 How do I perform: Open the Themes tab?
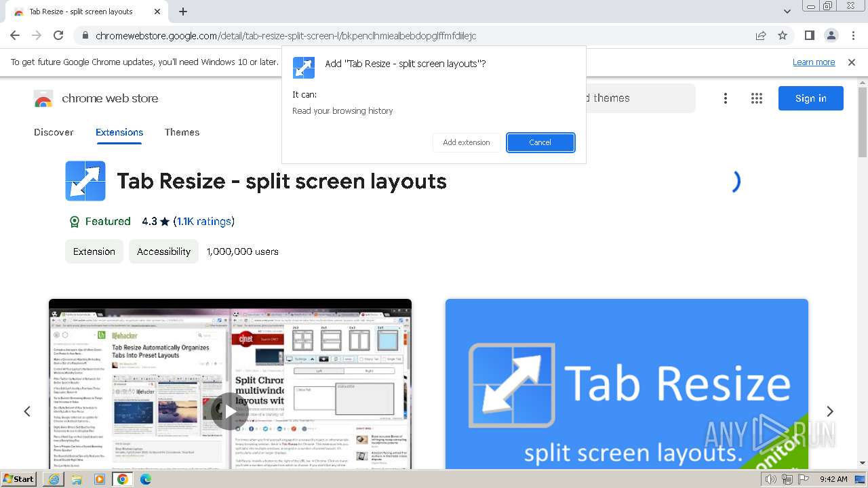click(182, 132)
